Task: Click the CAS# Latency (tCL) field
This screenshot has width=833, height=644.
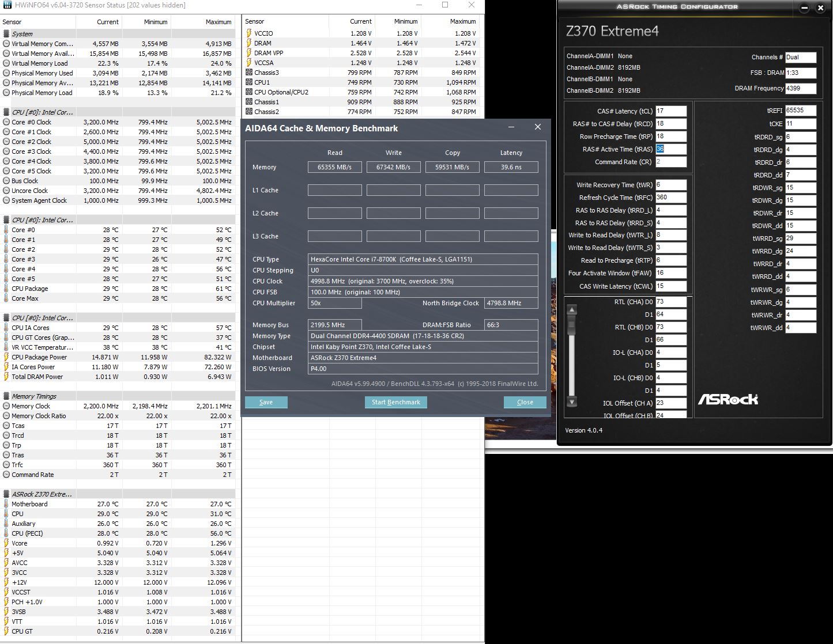Action: coord(671,111)
